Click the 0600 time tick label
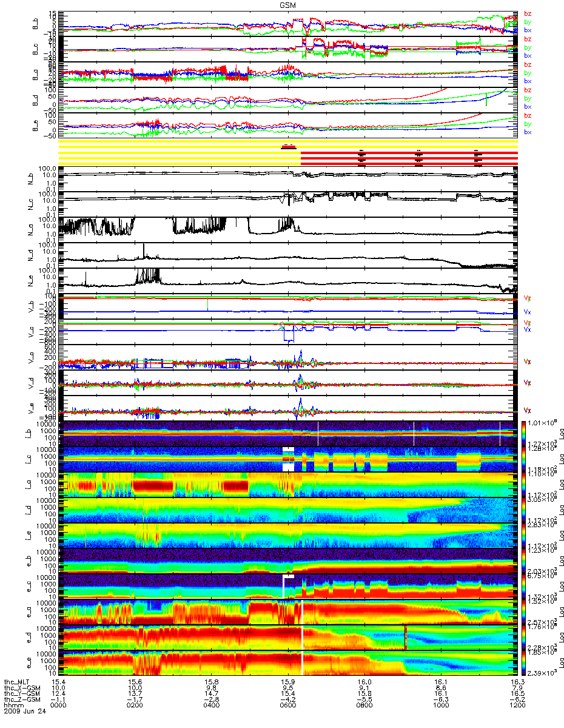Image resolution: width=564 pixels, height=728 pixels. (x=287, y=705)
